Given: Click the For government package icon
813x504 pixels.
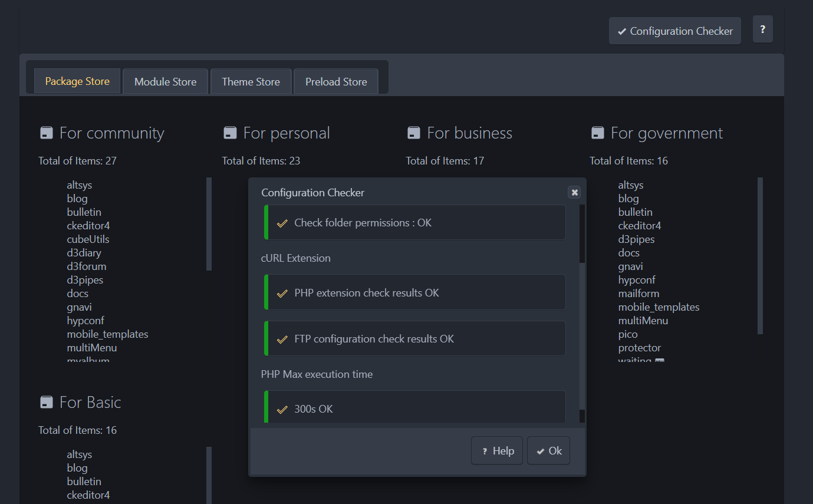Looking at the screenshot, I should (x=597, y=133).
